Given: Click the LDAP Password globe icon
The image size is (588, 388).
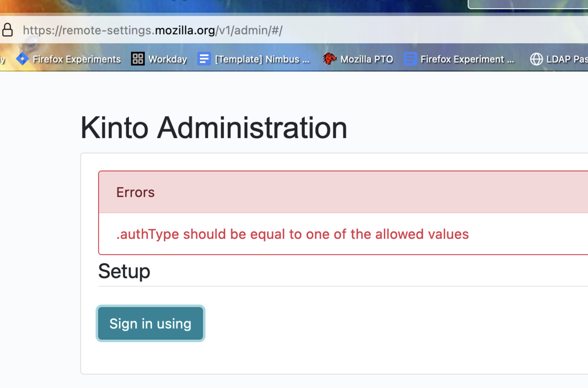Looking at the screenshot, I should coord(537,59).
